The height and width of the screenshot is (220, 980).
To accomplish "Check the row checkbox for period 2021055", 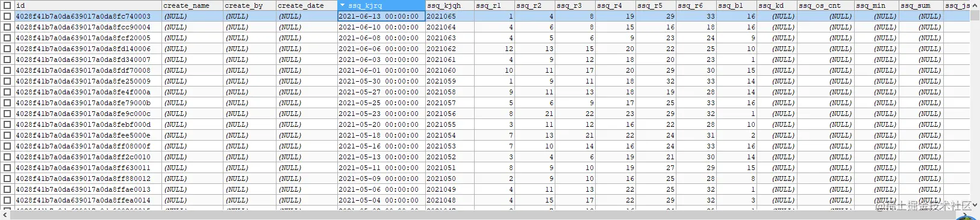I will click(x=7, y=124).
